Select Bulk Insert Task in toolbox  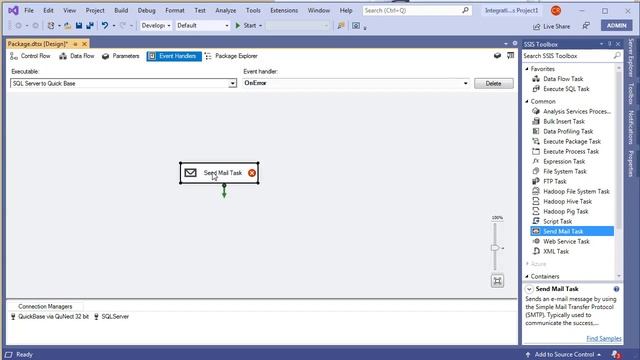pos(564,121)
